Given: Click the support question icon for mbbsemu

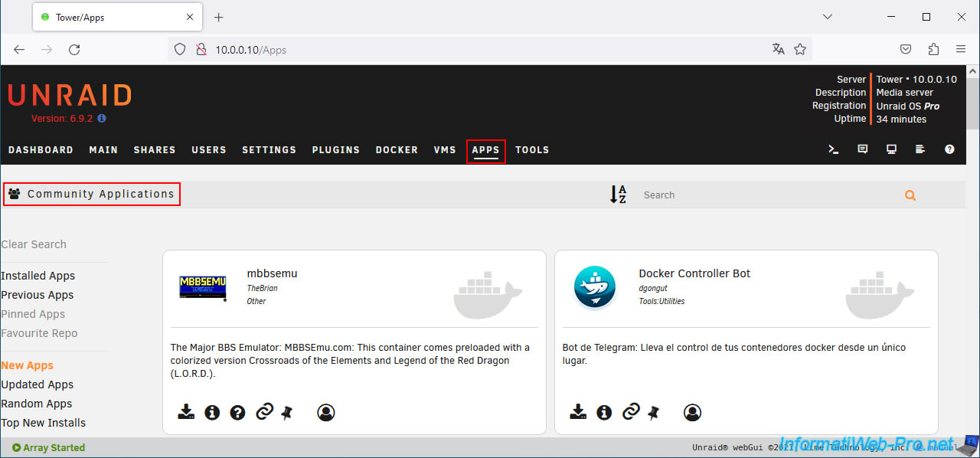Looking at the screenshot, I should pyautogui.click(x=237, y=413).
